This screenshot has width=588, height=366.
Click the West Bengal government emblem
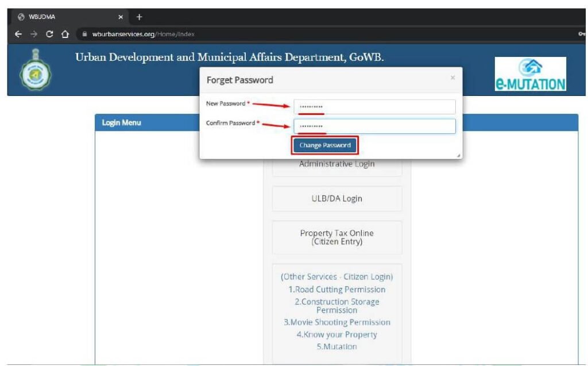[x=35, y=70]
